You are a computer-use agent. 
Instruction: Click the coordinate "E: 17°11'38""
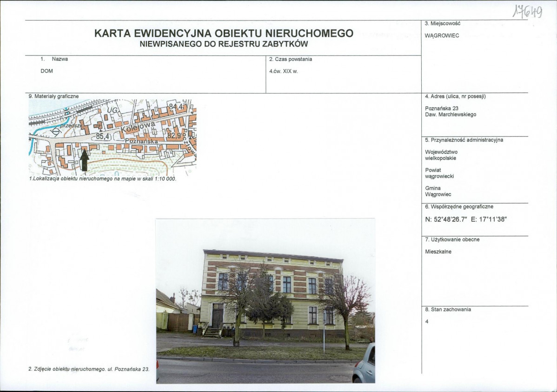click(x=489, y=219)
